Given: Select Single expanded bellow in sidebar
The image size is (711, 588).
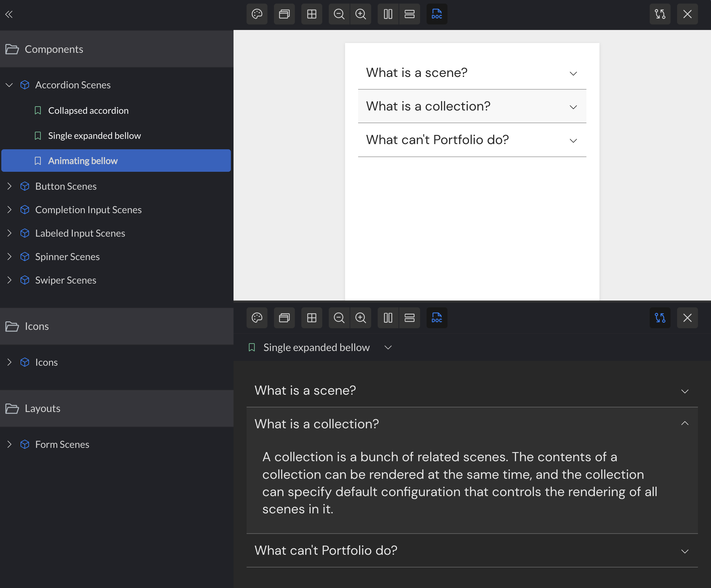Looking at the screenshot, I should click(94, 136).
